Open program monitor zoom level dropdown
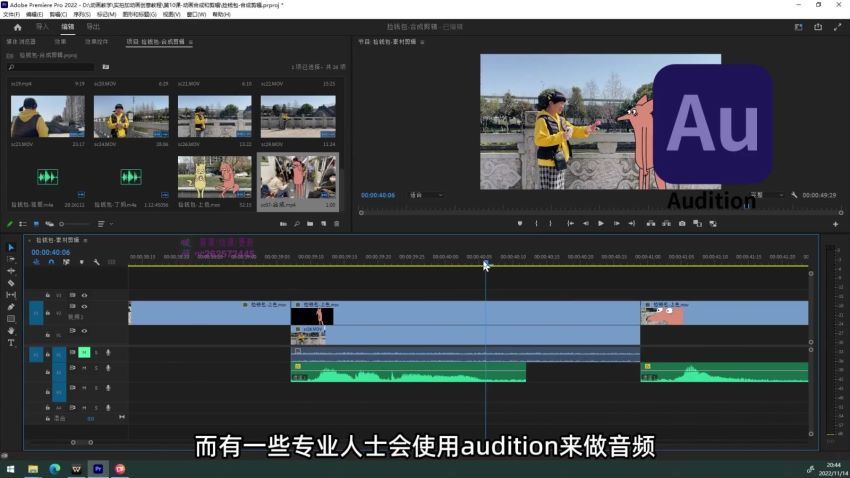 426,195
